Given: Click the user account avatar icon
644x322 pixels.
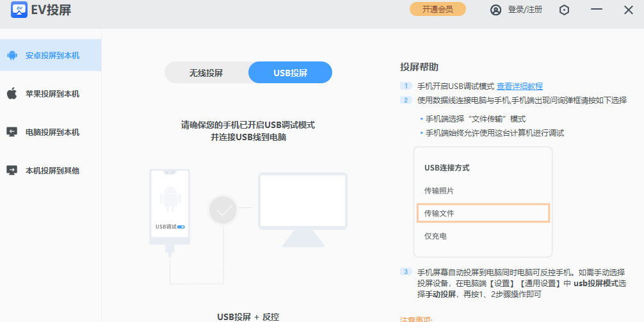Looking at the screenshot, I should [495, 10].
